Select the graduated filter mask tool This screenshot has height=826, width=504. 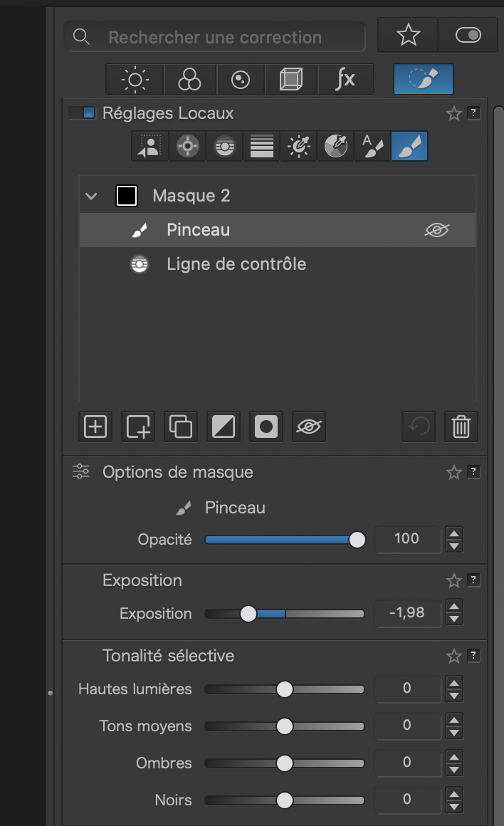(263, 146)
